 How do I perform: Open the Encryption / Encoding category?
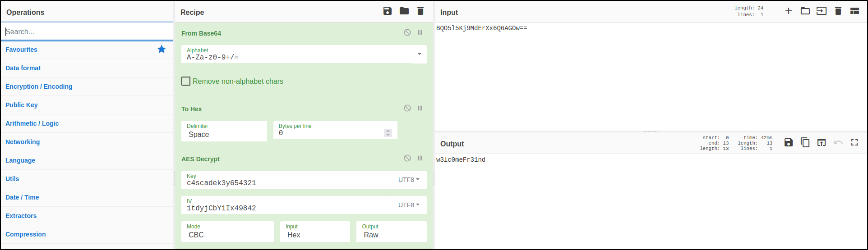39,86
